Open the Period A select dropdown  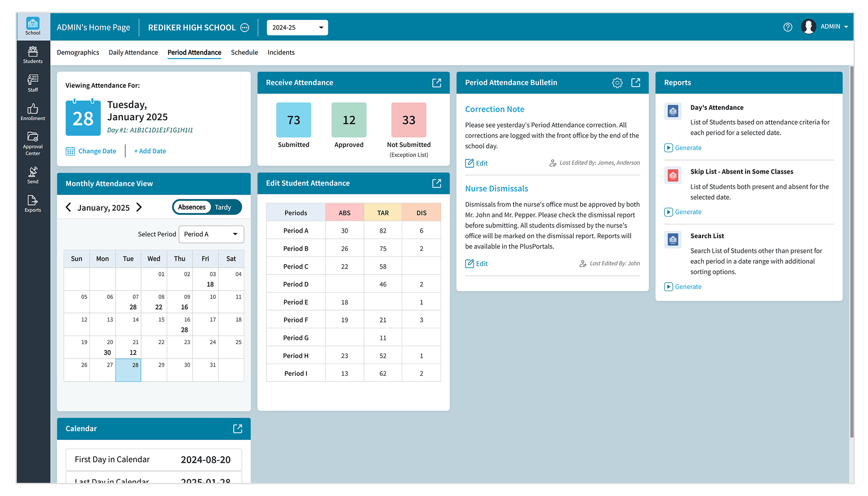pos(211,234)
